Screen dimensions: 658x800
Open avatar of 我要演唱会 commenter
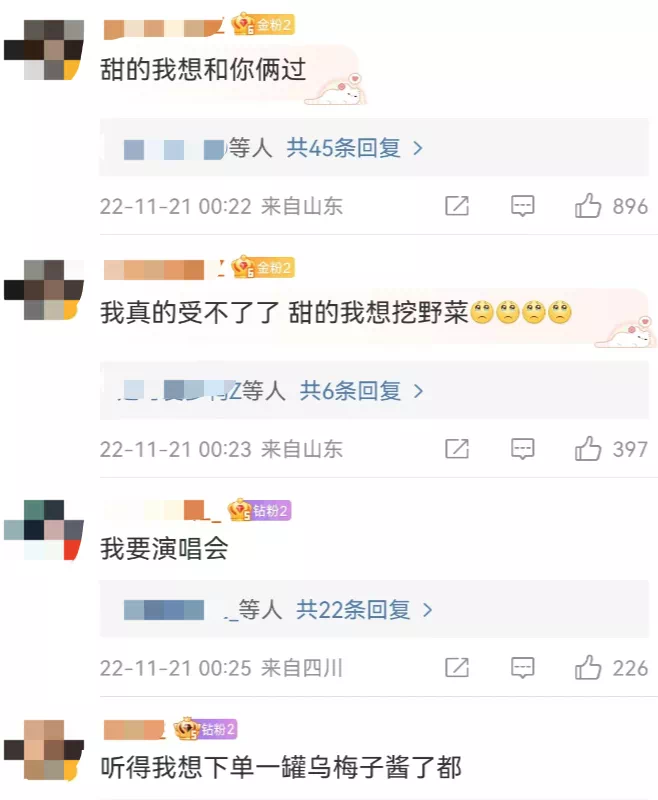pos(44,530)
